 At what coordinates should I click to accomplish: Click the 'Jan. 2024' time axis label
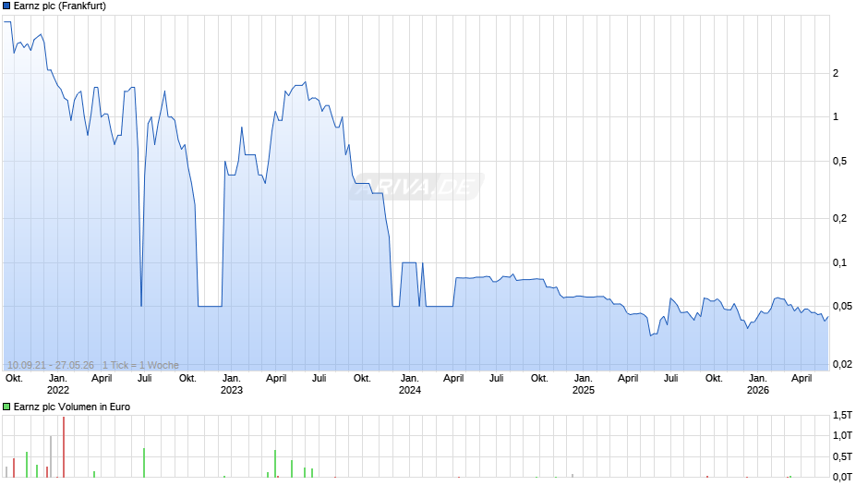tap(410, 384)
